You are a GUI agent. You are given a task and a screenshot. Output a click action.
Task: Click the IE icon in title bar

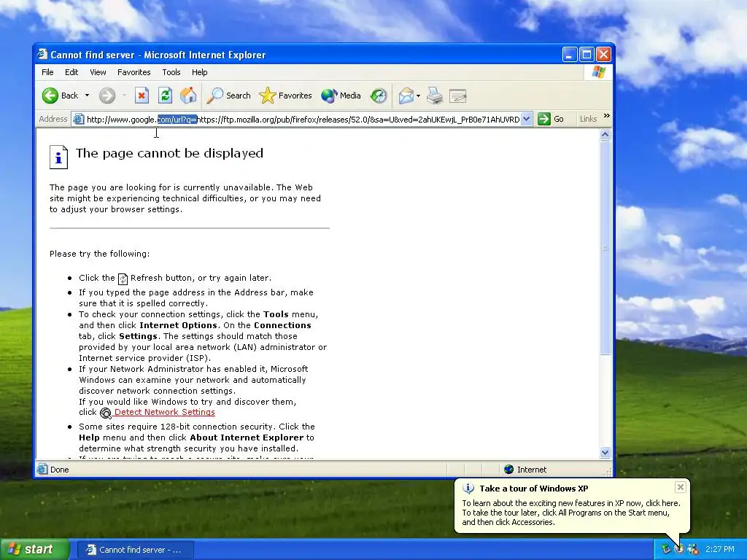[43, 54]
